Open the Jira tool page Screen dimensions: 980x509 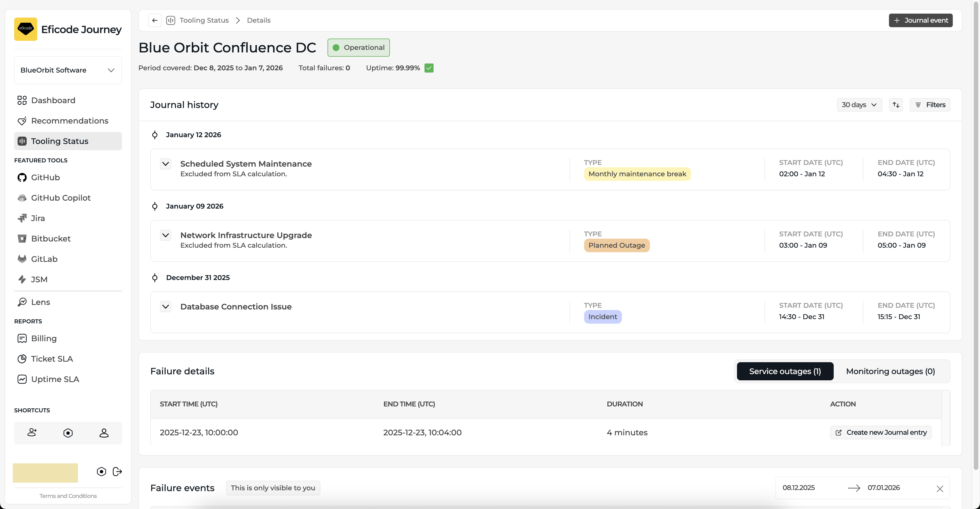(38, 218)
